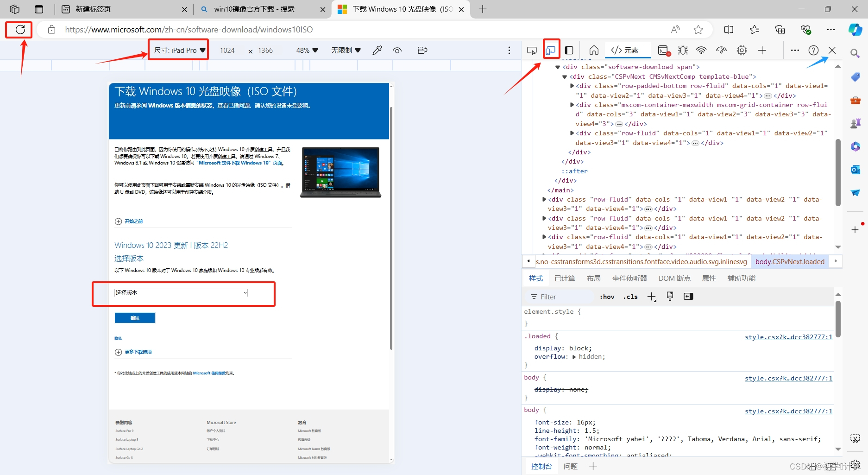Image resolution: width=868 pixels, height=475 pixels.
Task: Expand the overflow hidden shorthand triangle
Action: pyautogui.click(x=574, y=357)
